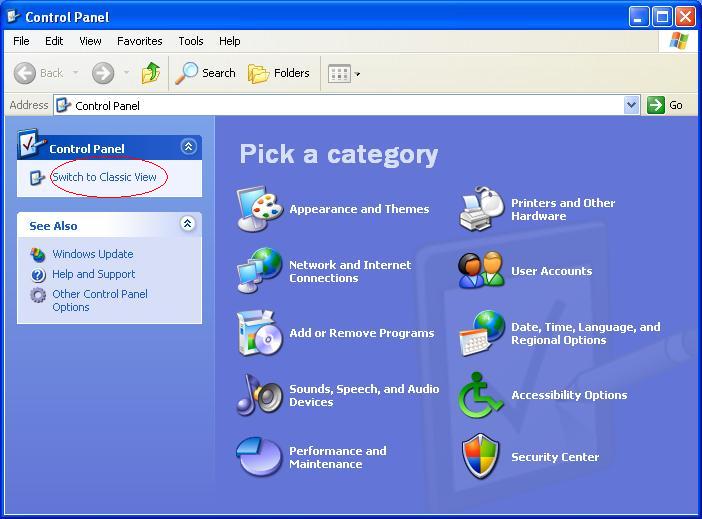Viewport: 702px width, 519px height.
Task: Click the Security Center text link
Action: 555,457
